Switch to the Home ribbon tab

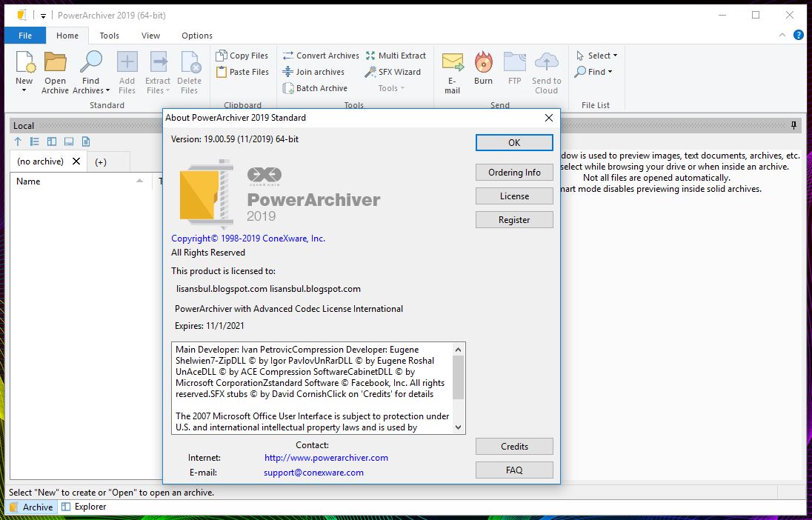click(67, 36)
